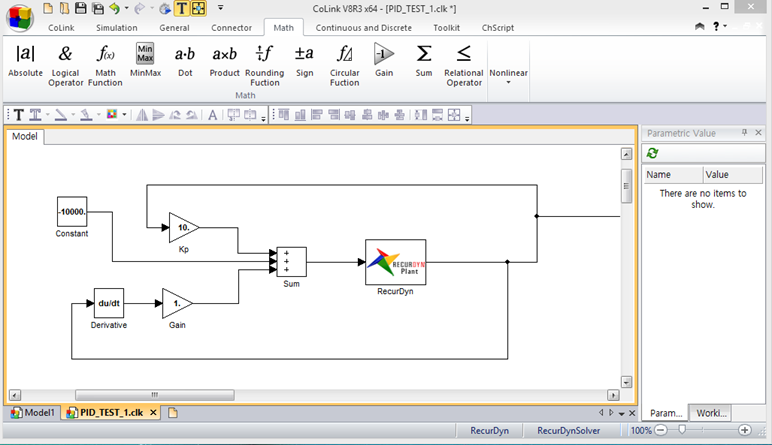The height and width of the screenshot is (445, 772).
Task: Insert a Math Function block
Action: point(105,65)
